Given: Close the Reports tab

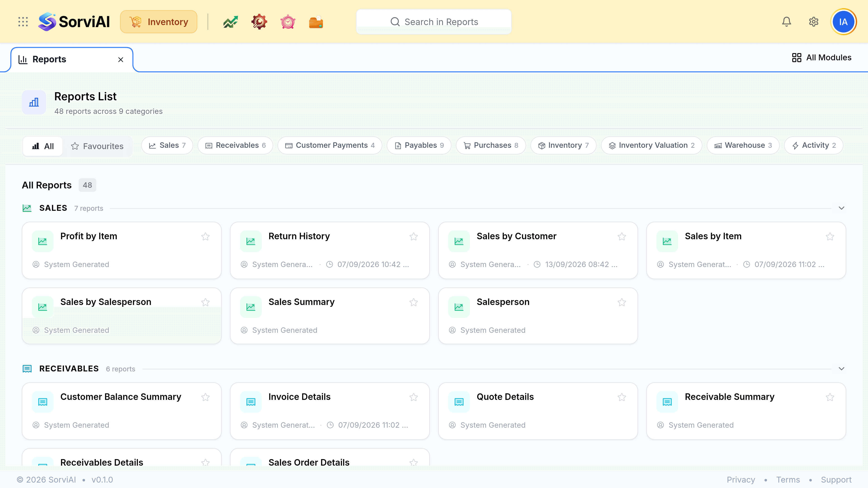Looking at the screenshot, I should [121, 60].
